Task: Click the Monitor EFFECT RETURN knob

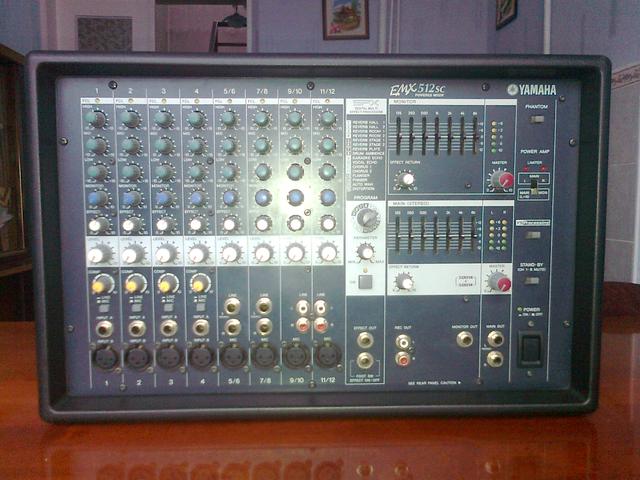Action: (x=405, y=180)
